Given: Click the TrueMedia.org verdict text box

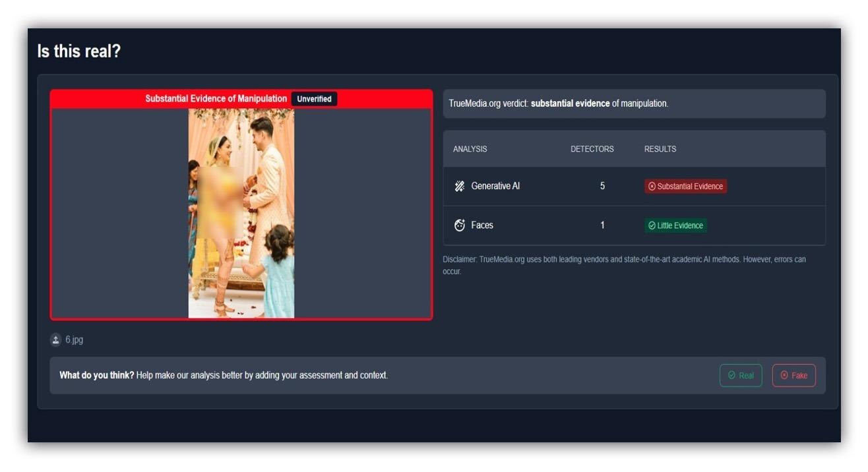Looking at the screenshot, I should (633, 104).
